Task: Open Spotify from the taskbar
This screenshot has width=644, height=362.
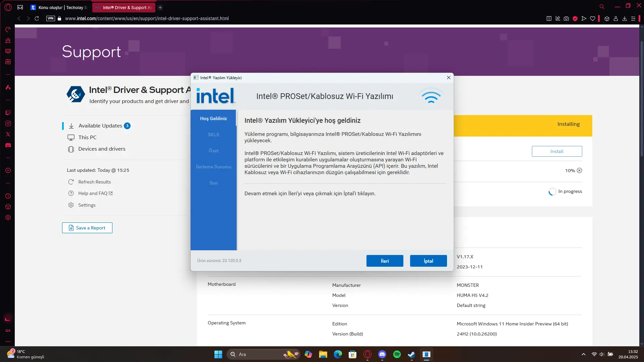Action: click(x=397, y=354)
